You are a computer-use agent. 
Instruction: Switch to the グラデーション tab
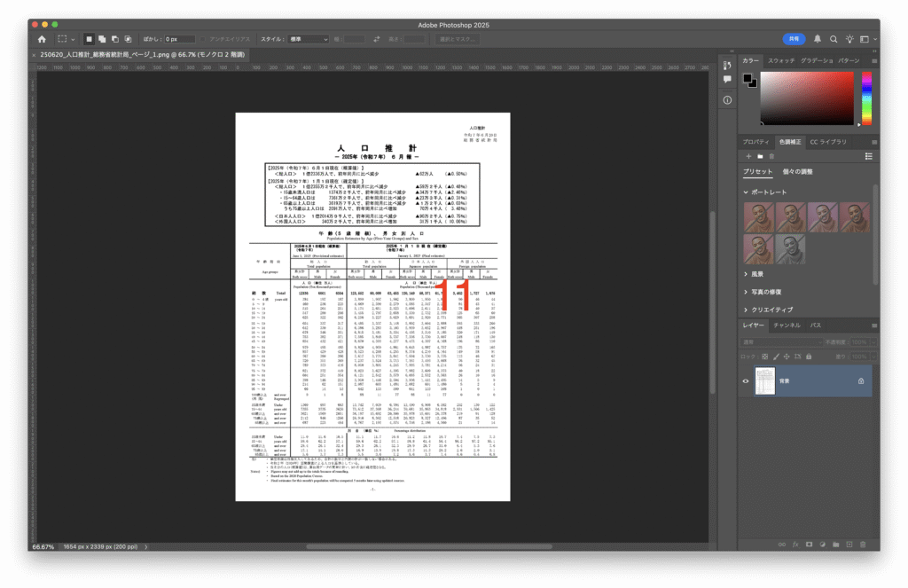(x=817, y=61)
